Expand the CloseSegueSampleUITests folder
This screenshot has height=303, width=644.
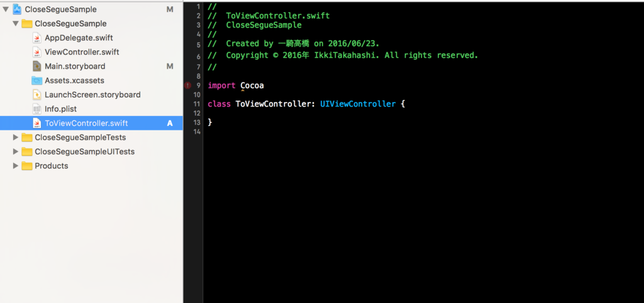point(16,152)
